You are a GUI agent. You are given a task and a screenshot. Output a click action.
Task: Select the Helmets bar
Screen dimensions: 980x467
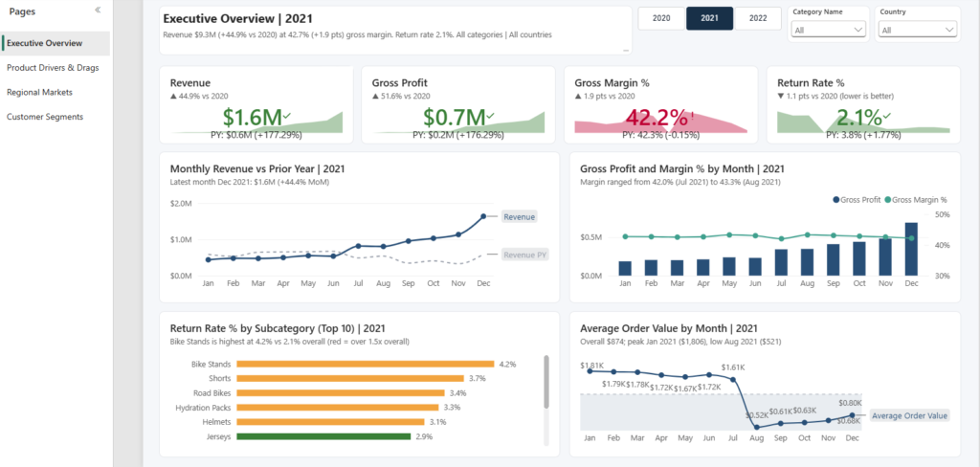[x=330, y=422]
